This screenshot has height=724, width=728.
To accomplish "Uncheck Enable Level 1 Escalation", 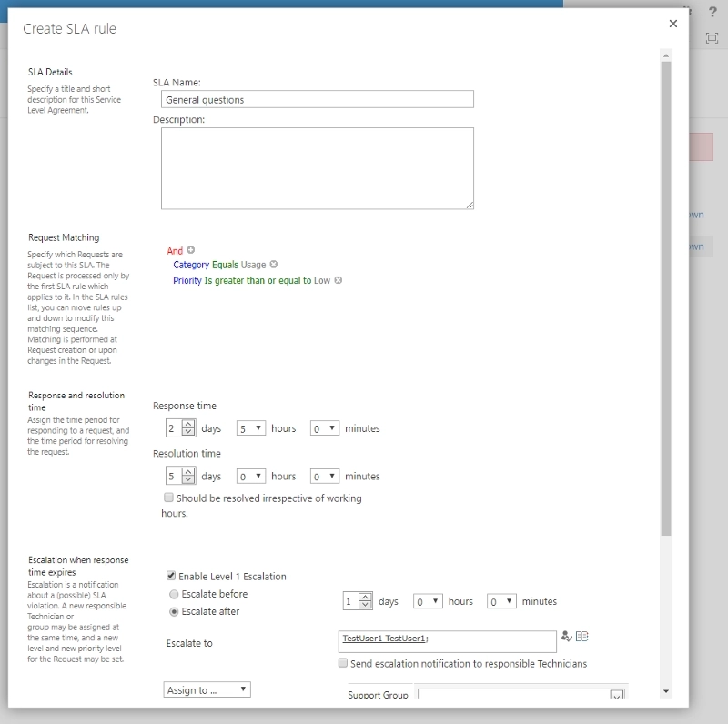I will coord(171,576).
